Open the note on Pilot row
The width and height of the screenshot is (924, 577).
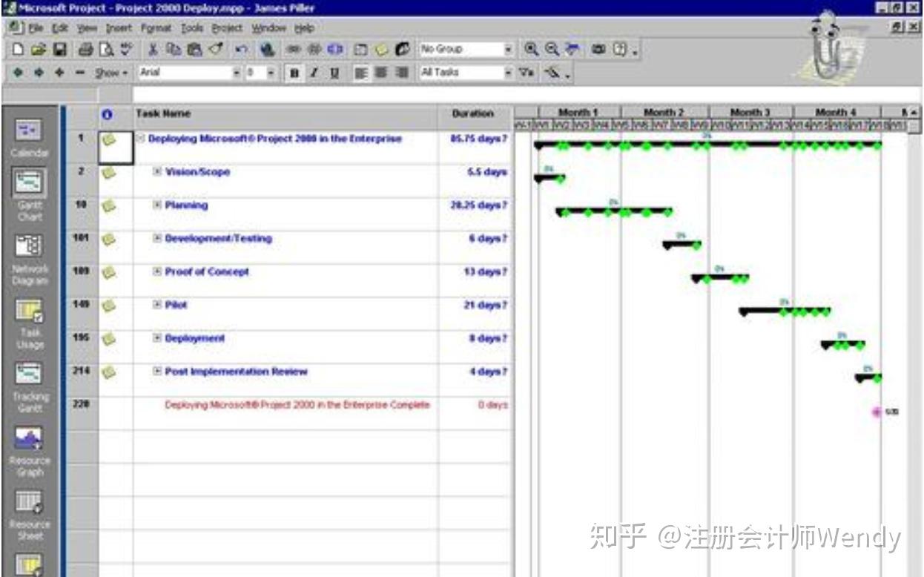(x=110, y=305)
